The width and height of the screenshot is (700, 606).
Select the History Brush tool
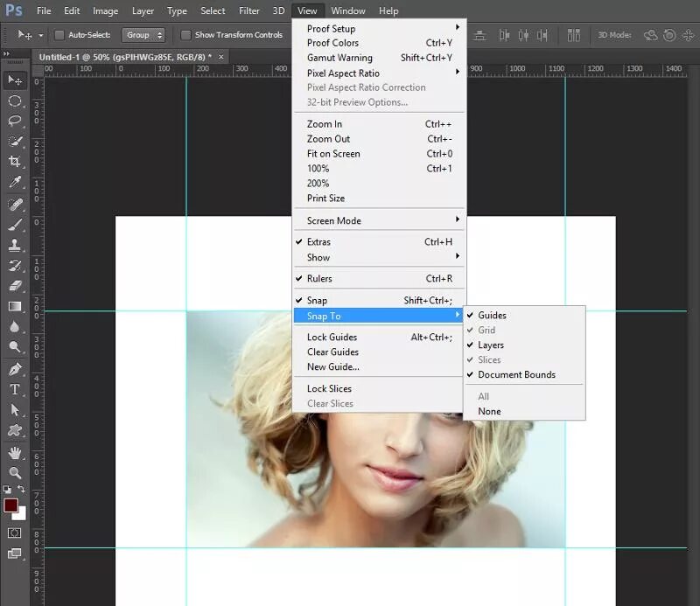(15, 265)
